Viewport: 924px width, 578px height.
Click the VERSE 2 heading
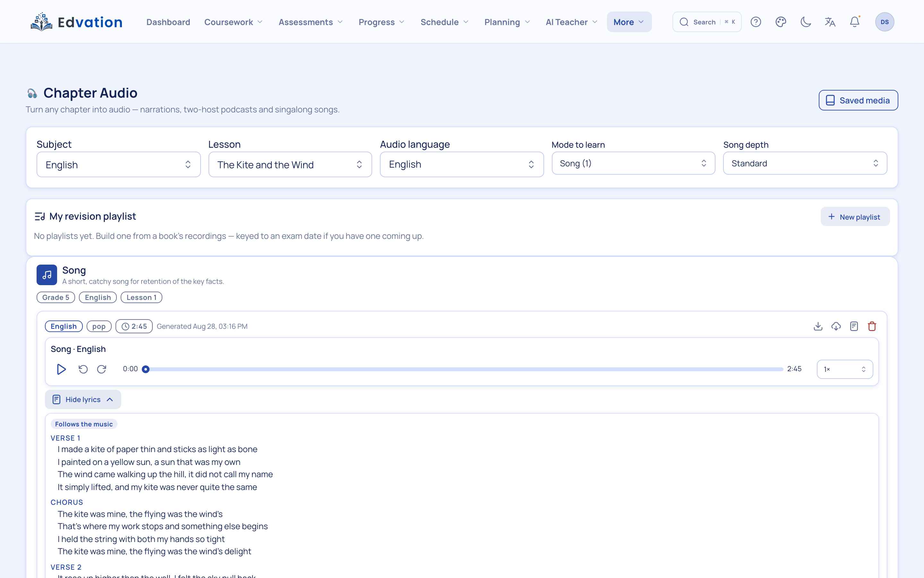click(66, 567)
